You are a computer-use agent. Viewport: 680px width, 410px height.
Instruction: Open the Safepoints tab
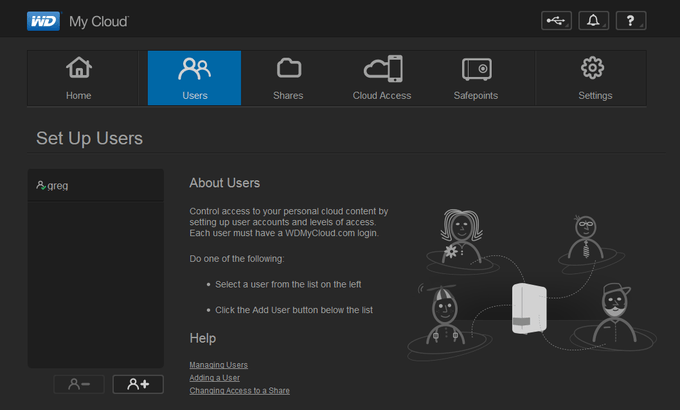[x=476, y=78]
